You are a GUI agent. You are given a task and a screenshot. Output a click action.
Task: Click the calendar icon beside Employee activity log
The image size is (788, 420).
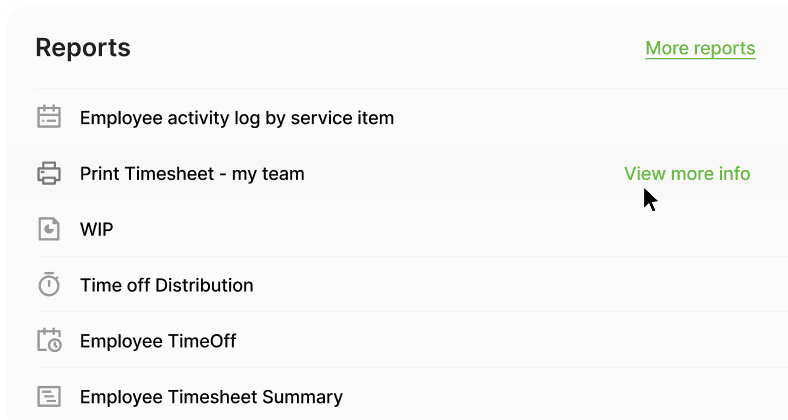49,117
